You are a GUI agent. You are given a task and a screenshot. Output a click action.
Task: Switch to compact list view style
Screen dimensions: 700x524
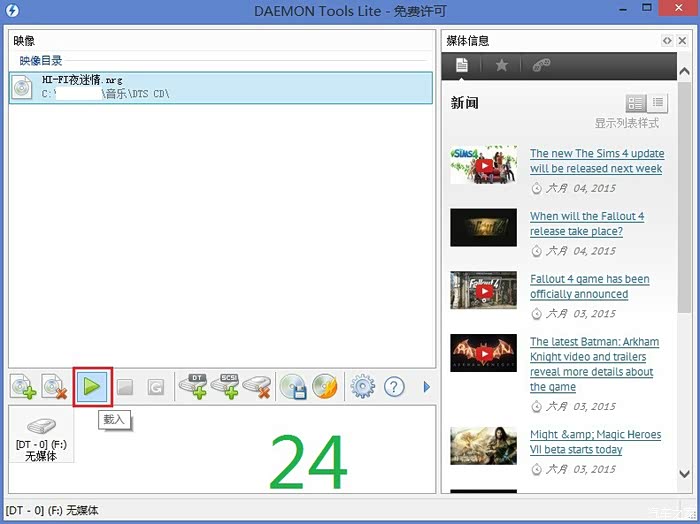658,103
